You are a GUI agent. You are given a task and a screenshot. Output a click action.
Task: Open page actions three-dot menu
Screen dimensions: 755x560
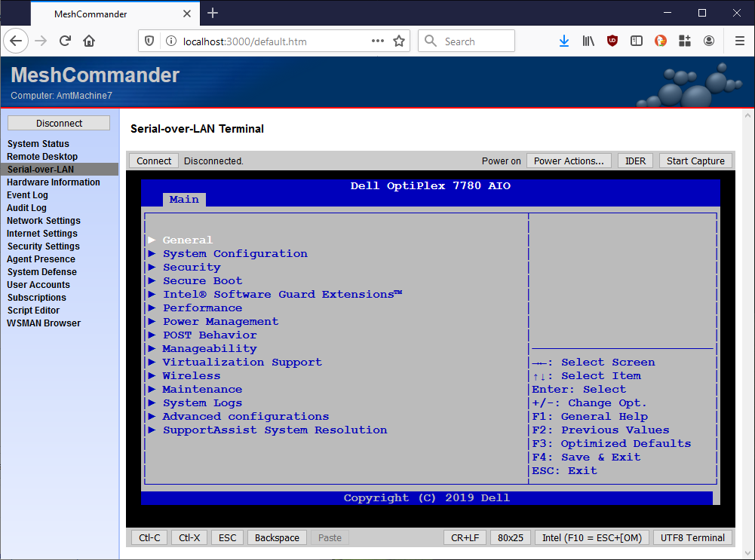[378, 41]
